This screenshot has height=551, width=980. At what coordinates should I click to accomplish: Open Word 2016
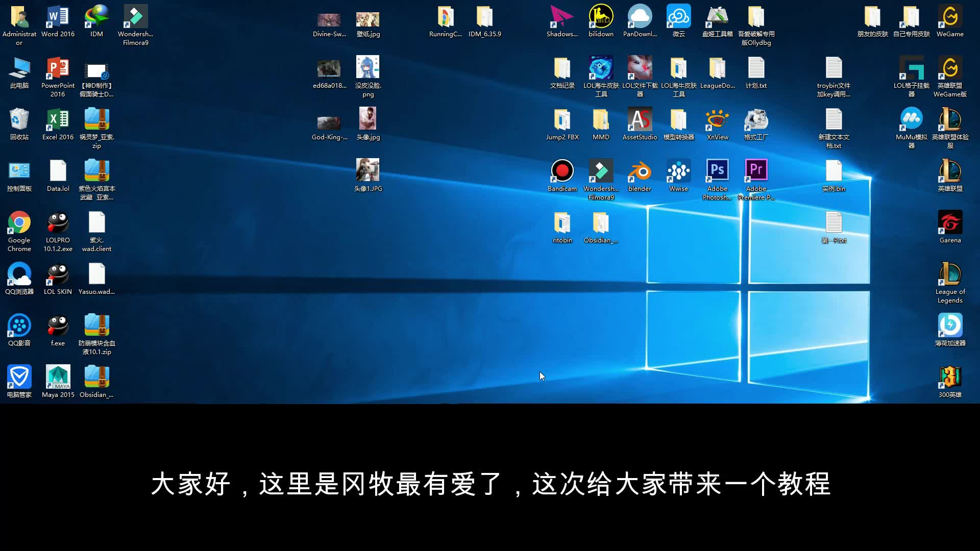click(x=58, y=16)
